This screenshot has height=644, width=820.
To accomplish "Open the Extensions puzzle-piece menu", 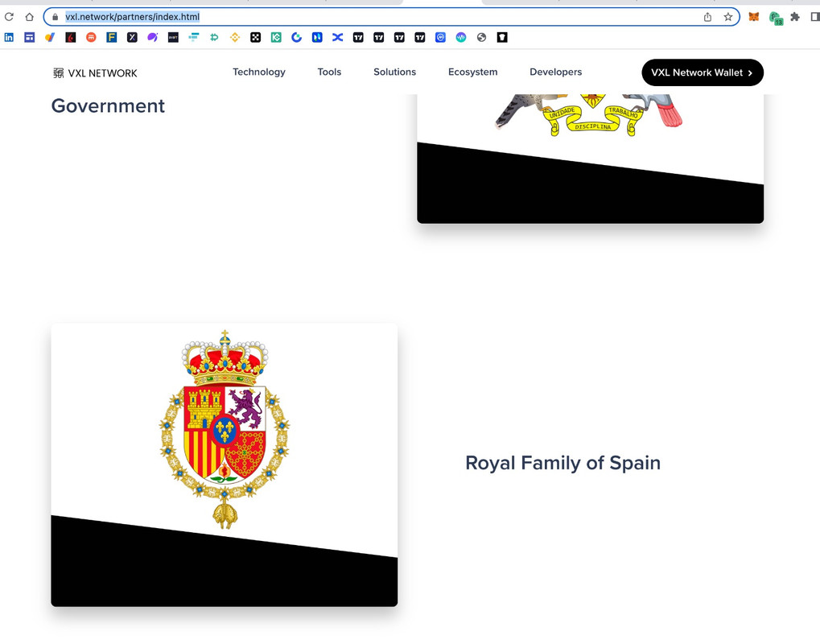I will coord(795,17).
